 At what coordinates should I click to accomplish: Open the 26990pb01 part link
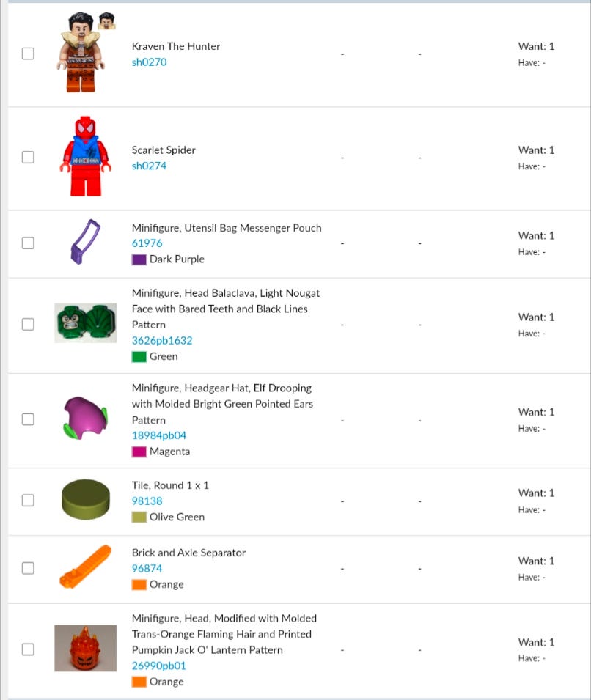159,666
